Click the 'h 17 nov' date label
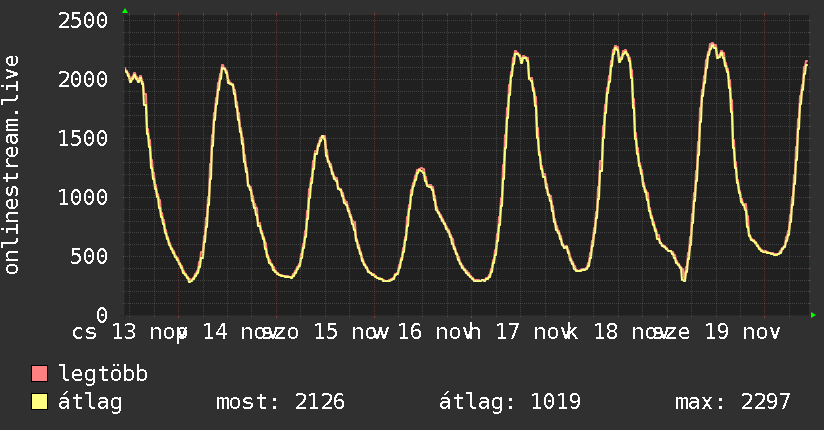This screenshot has height=430, width=824. [x=519, y=332]
